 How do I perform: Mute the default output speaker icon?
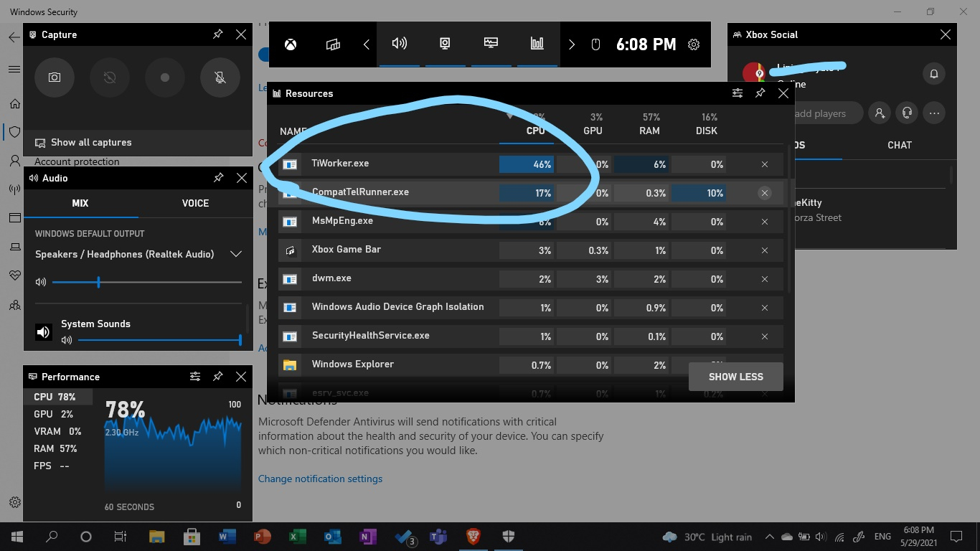[x=41, y=283]
